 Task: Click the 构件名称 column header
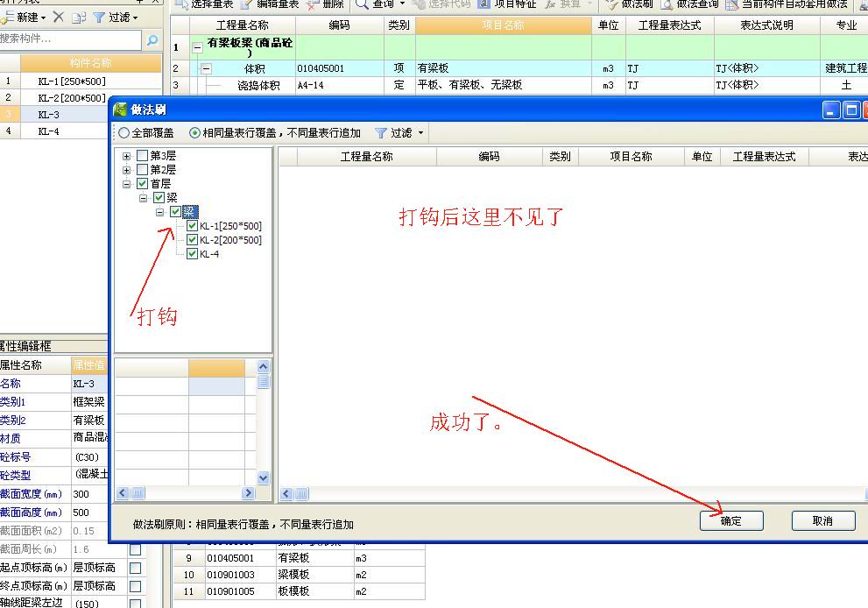pyautogui.click(x=91, y=63)
